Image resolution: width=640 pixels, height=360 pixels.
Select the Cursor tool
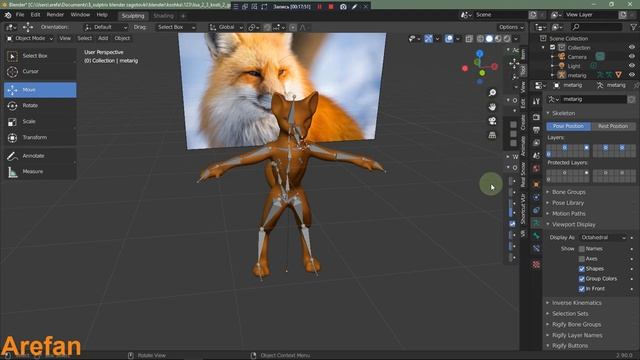click(40, 71)
